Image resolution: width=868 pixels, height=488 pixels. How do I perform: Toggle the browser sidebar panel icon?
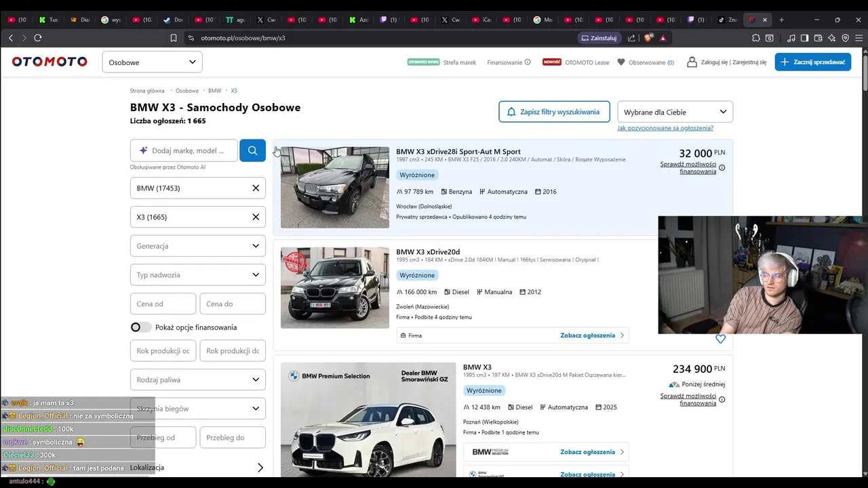pos(804,38)
